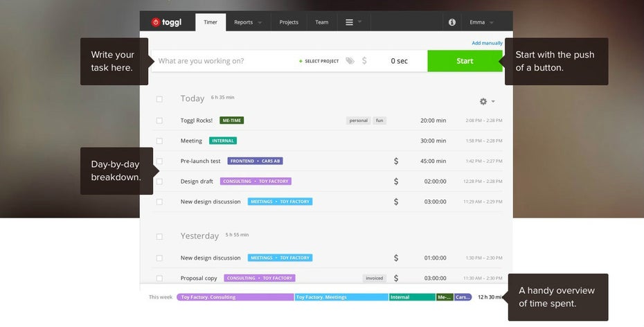Select all Today entries checkbox

(x=159, y=99)
